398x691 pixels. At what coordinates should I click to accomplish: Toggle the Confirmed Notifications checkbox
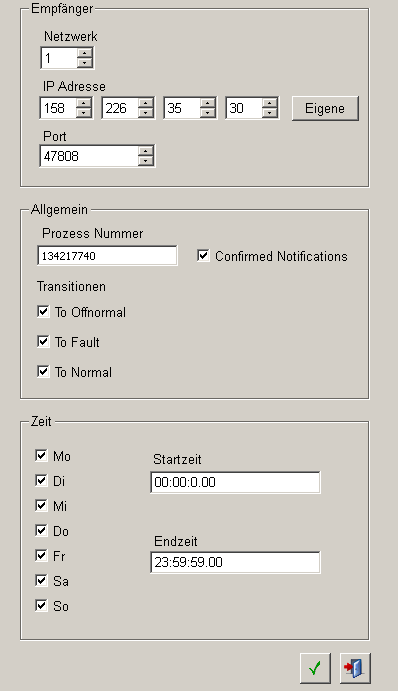pyautogui.click(x=203, y=256)
